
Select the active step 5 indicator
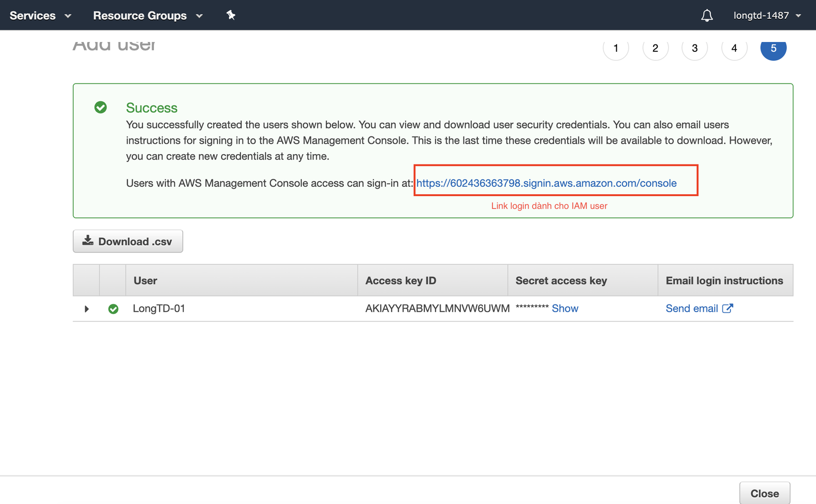773,48
